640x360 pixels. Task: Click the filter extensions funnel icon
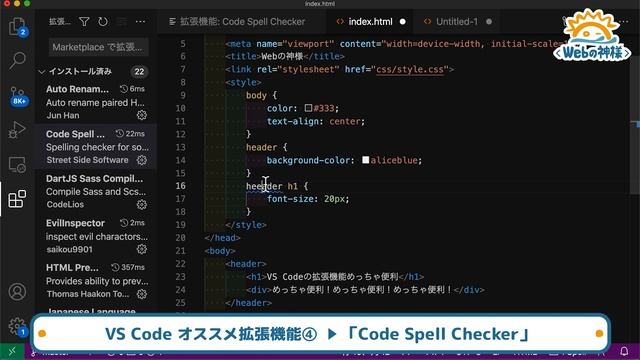tap(84, 22)
